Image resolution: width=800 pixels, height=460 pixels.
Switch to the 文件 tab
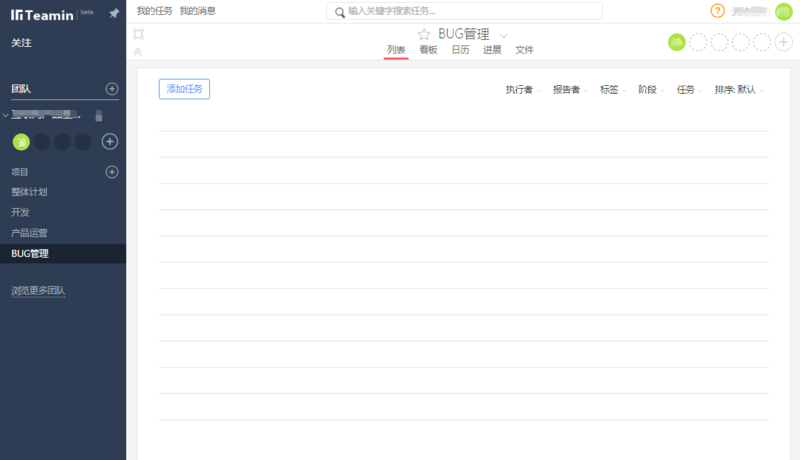tap(524, 50)
